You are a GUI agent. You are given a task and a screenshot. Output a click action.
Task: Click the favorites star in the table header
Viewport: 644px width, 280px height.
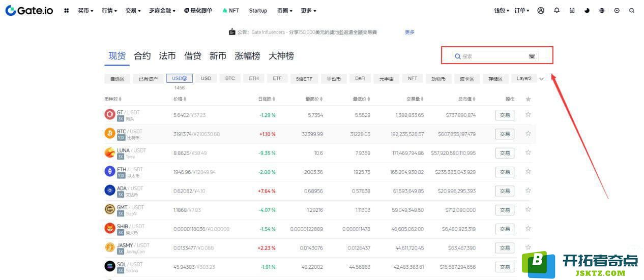[x=528, y=99]
